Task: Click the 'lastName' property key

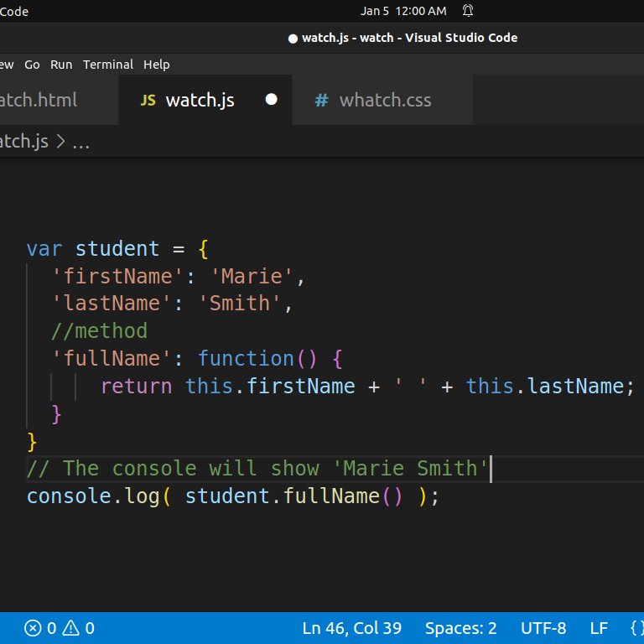Action: tap(112, 304)
